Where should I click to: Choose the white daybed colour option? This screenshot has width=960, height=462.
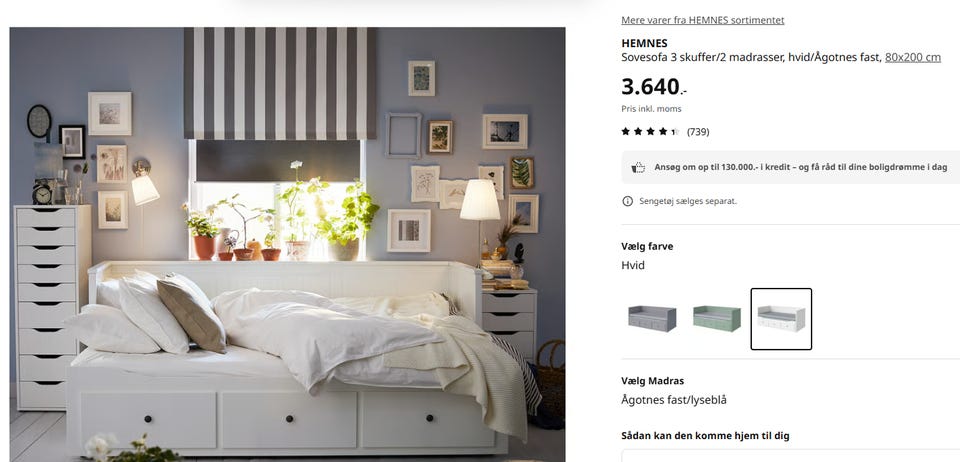781,319
